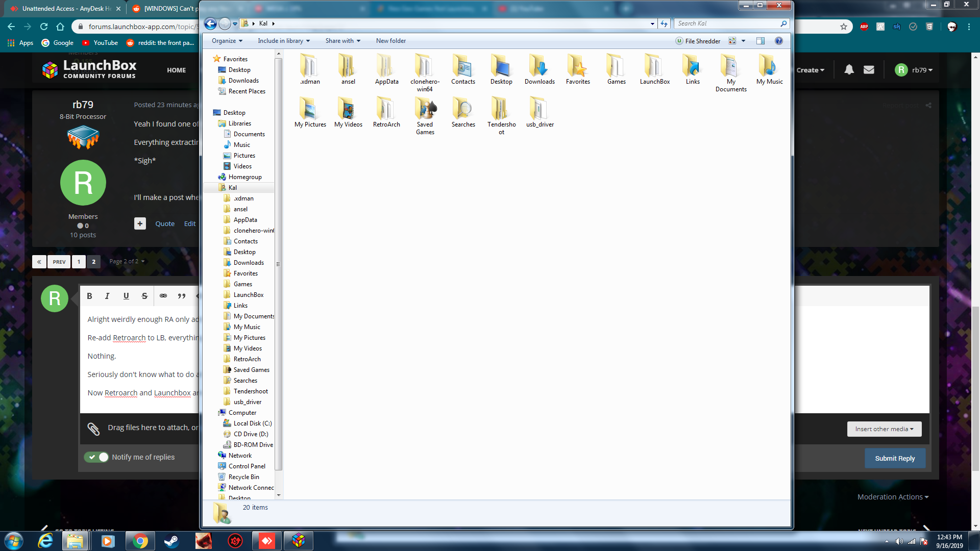This screenshot has height=551, width=980.
Task: Select Homegroup in the navigation tree
Action: click(244, 177)
